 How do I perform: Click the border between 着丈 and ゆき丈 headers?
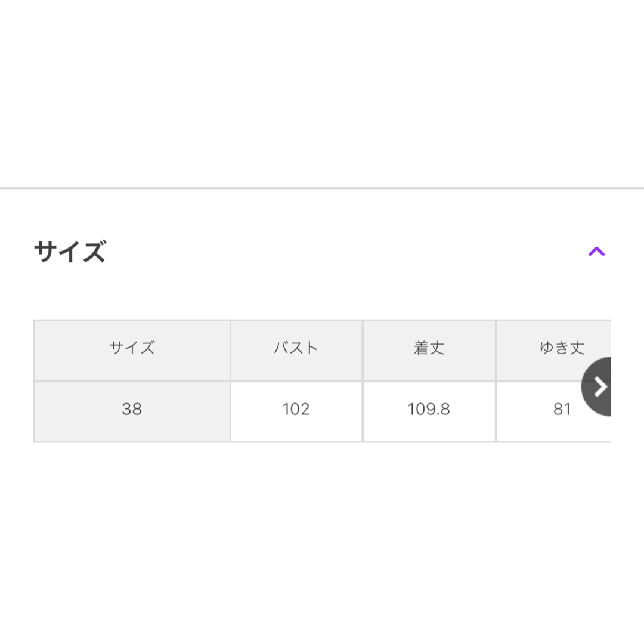point(496,351)
